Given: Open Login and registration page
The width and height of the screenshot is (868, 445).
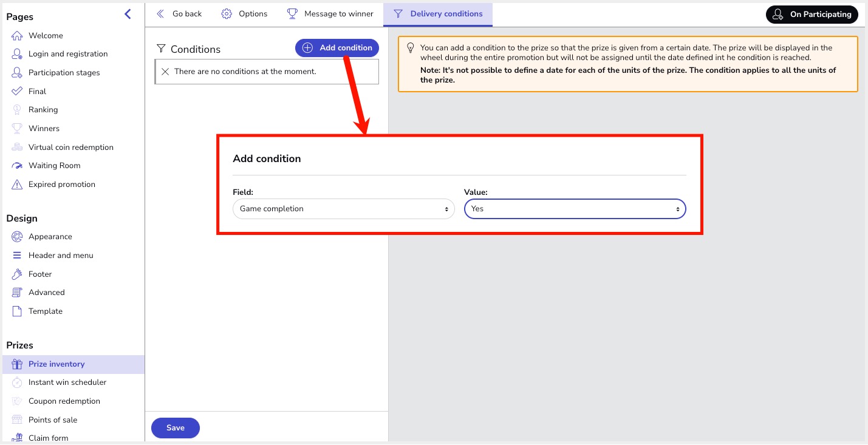Looking at the screenshot, I should point(68,54).
